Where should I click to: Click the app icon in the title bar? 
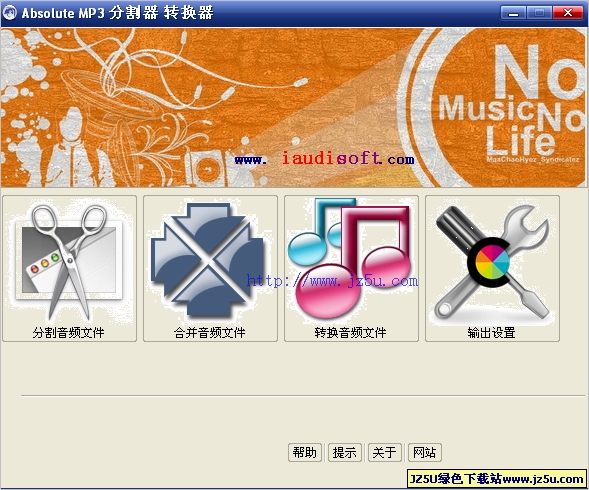click(10, 13)
